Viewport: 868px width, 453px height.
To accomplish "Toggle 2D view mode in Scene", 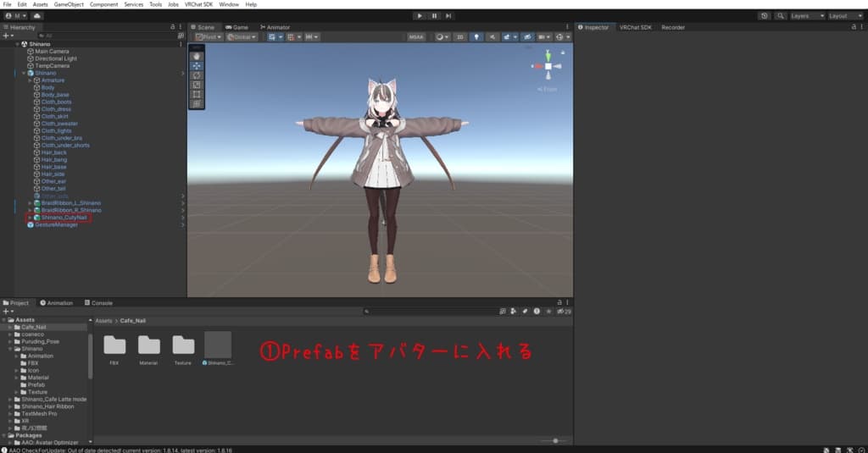I will pos(460,37).
